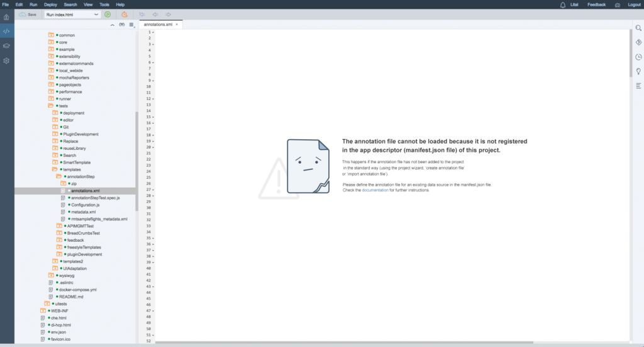Fold code at line 12 arrow
The height and width of the screenshot is (347, 644).
click(x=153, y=99)
